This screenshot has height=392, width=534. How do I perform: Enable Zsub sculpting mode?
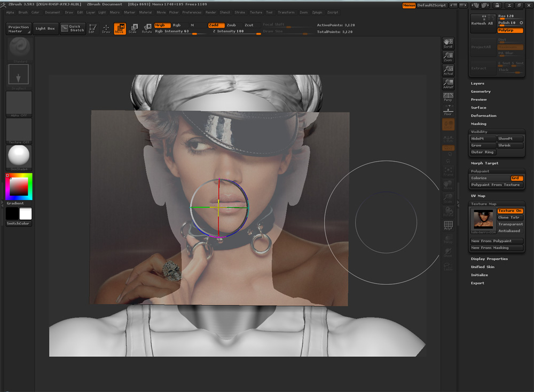coord(231,25)
